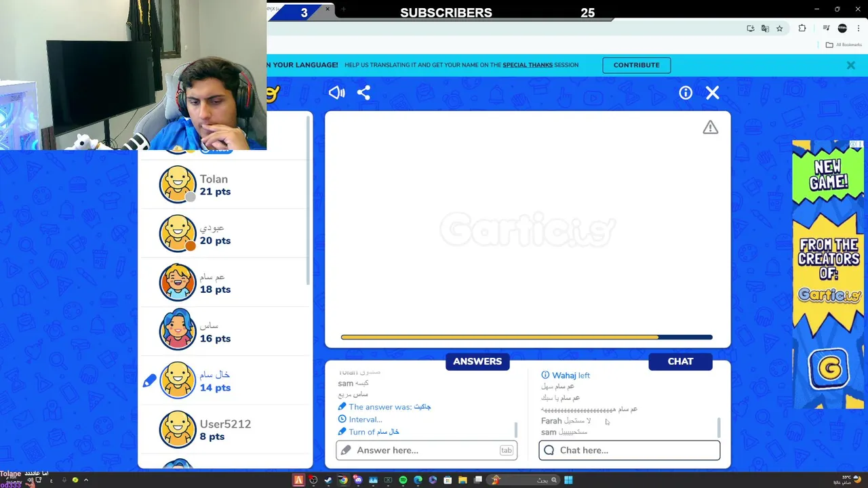Click the Windows Start button
This screenshot has width=868, height=488.
(x=568, y=480)
